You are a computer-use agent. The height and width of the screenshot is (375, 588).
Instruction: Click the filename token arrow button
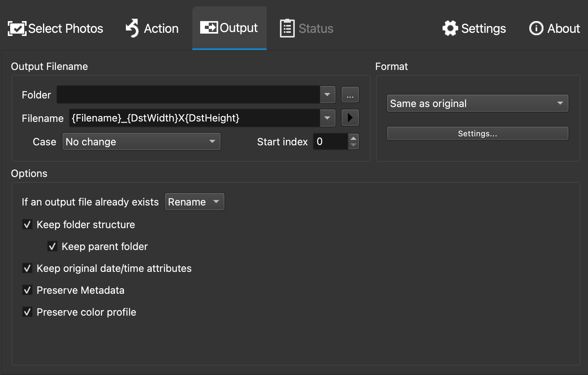[x=350, y=118]
